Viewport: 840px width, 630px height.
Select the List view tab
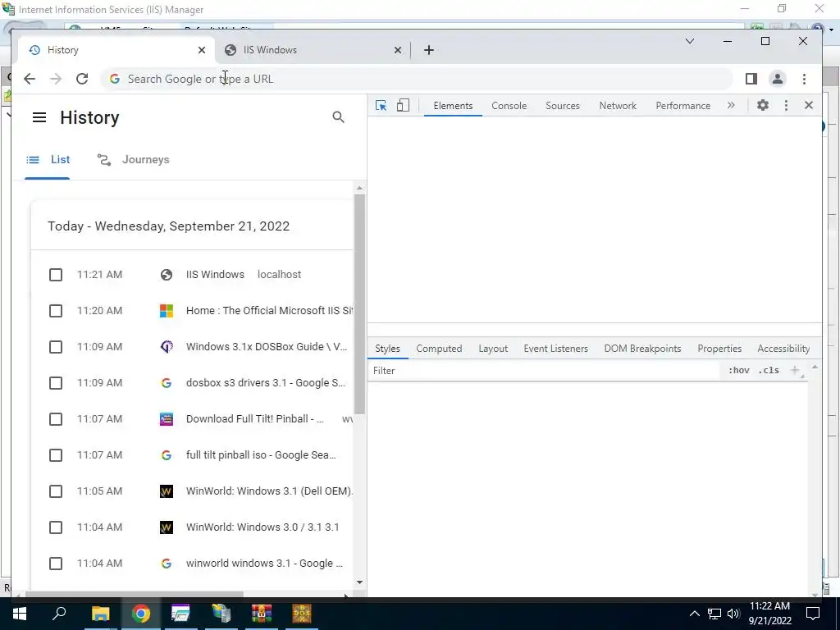pos(48,160)
